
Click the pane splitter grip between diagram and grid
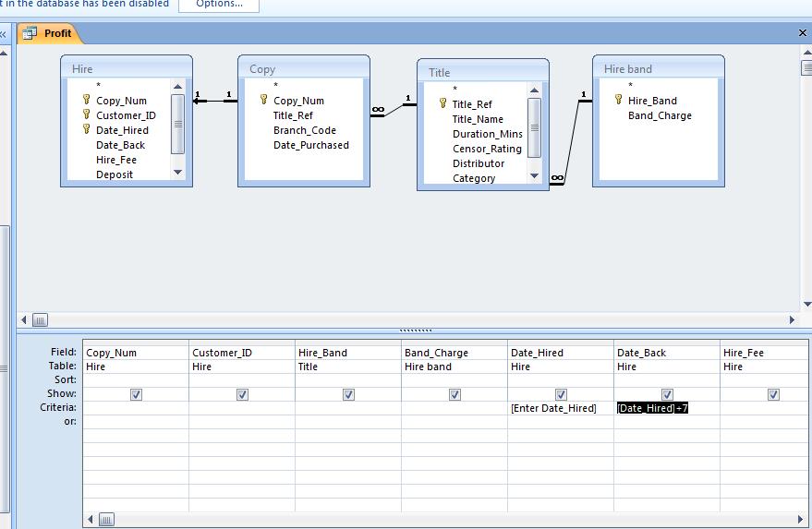click(416, 331)
